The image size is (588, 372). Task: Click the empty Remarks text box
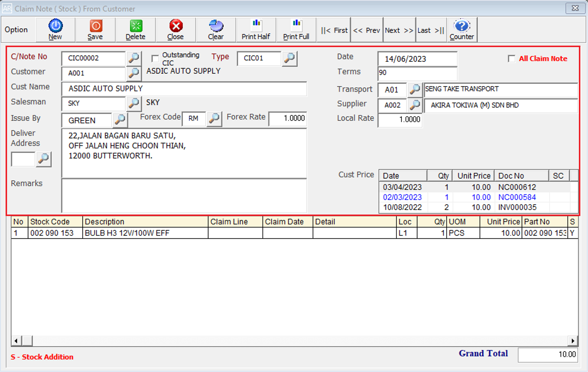(x=184, y=196)
